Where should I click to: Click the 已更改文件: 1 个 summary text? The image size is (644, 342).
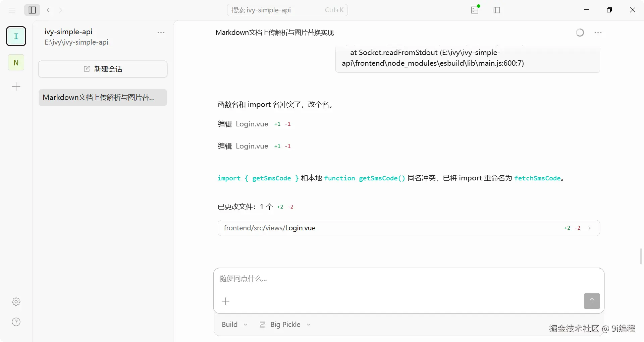[x=245, y=207]
